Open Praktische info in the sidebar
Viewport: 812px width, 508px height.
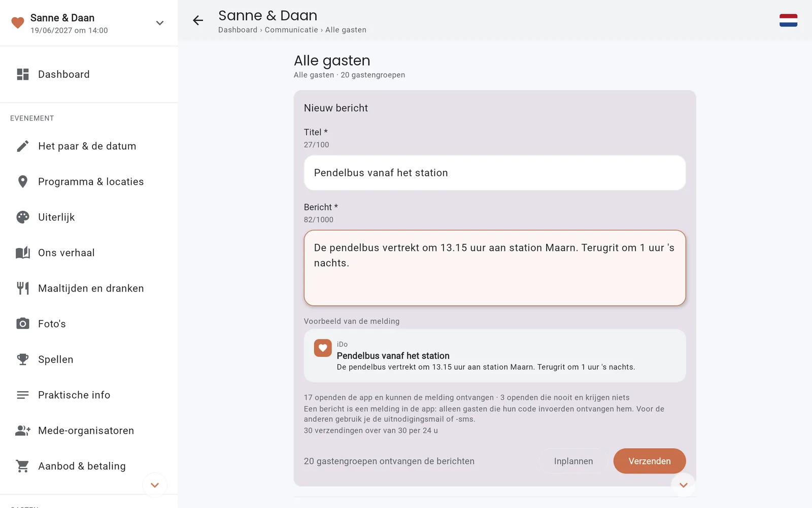pyautogui.click(x=89, y=395)
